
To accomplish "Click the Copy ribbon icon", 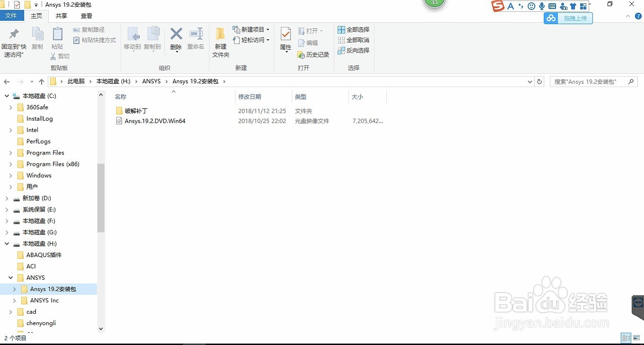I will click(x=37, y=38).
